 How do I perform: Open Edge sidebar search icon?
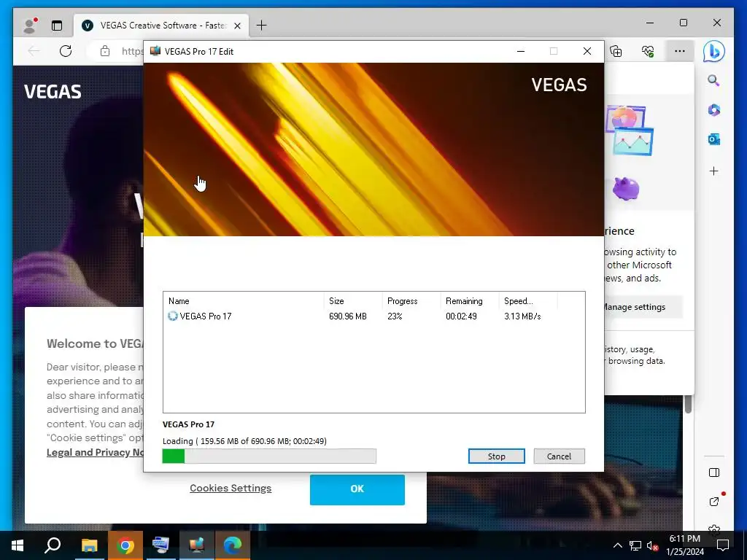(x=713, y=80)
